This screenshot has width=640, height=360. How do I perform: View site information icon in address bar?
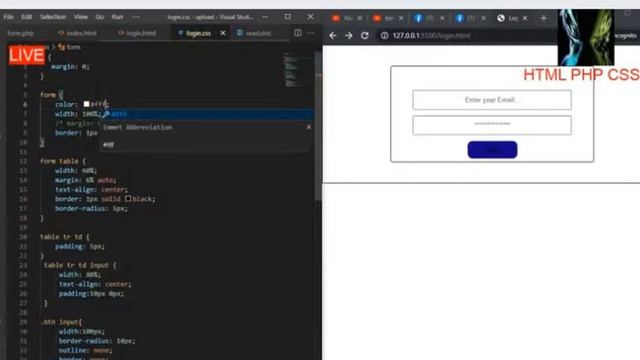pyautogui.click(x=384, y=36)
